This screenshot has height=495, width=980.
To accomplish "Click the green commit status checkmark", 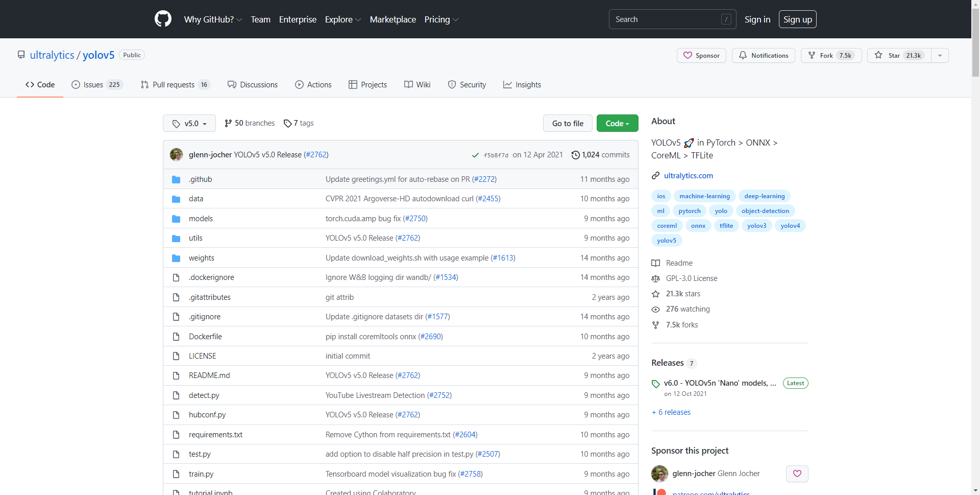I will pyautogui.click(x=475, y=155).
